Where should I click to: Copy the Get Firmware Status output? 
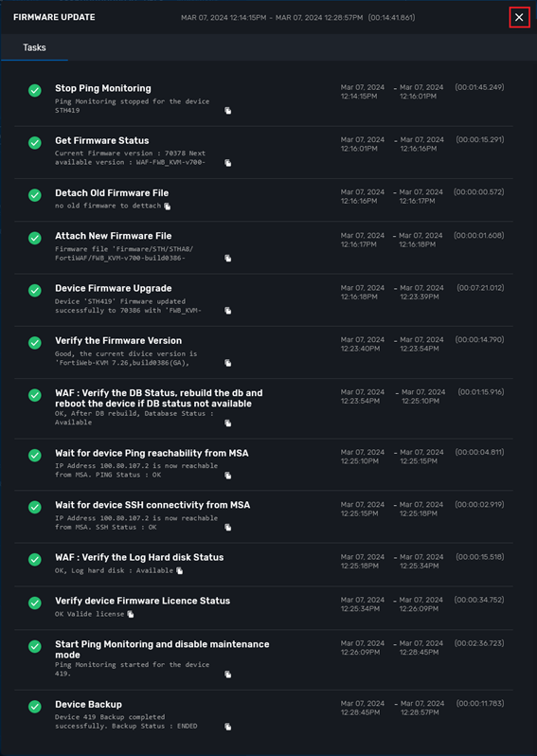coord(228,163)
